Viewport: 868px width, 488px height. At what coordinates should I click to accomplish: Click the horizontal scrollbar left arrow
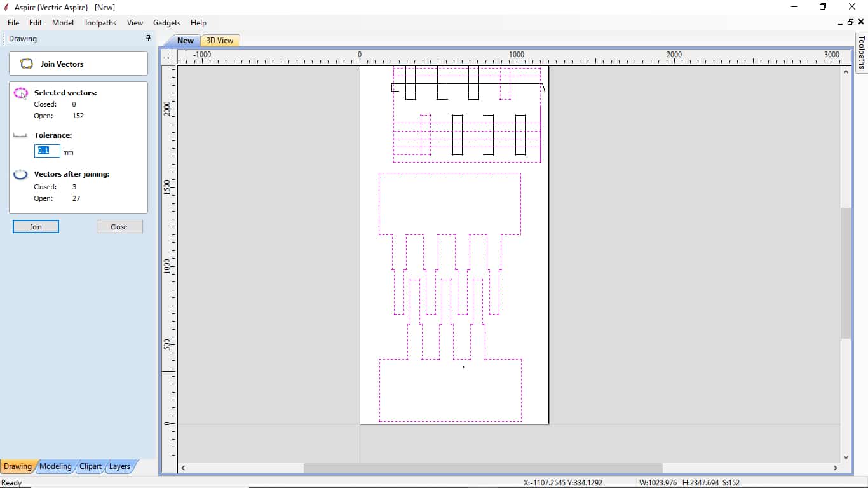point(183,468)
